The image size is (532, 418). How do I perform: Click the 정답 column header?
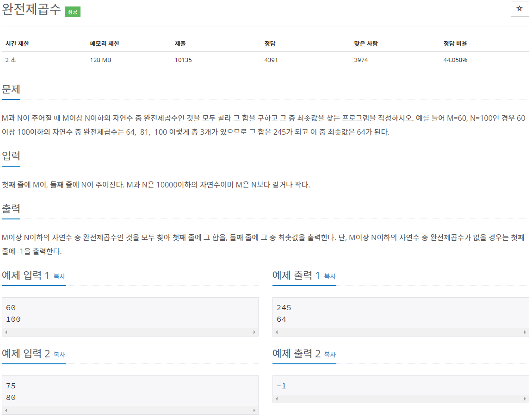click(x=270, y=44)
